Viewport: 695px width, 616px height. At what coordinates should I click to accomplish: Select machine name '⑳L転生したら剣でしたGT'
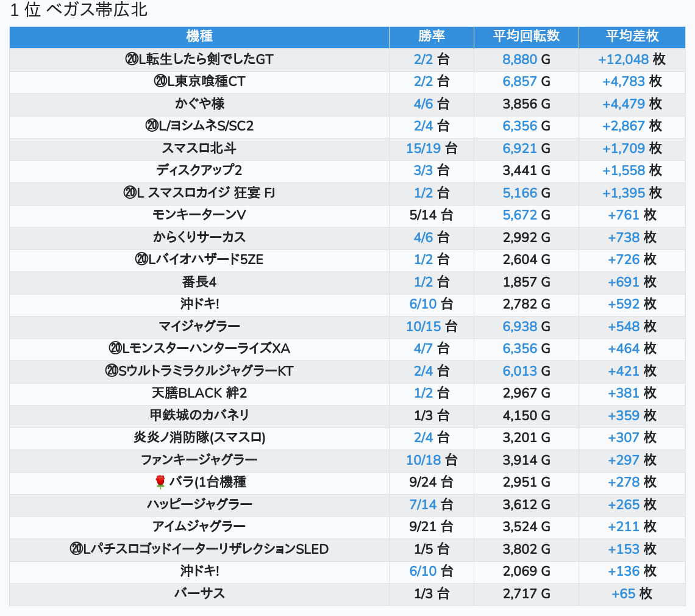click(x=199, y=59)
